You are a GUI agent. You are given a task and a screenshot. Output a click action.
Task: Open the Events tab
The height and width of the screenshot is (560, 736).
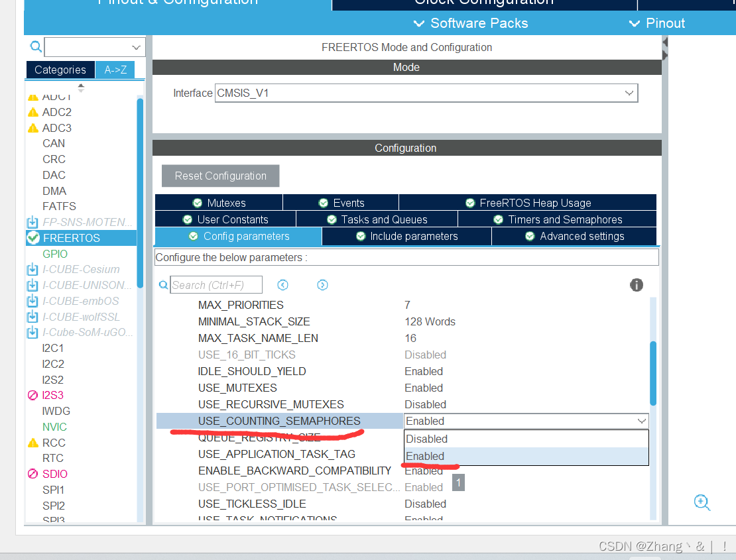[x=341, y=203]
